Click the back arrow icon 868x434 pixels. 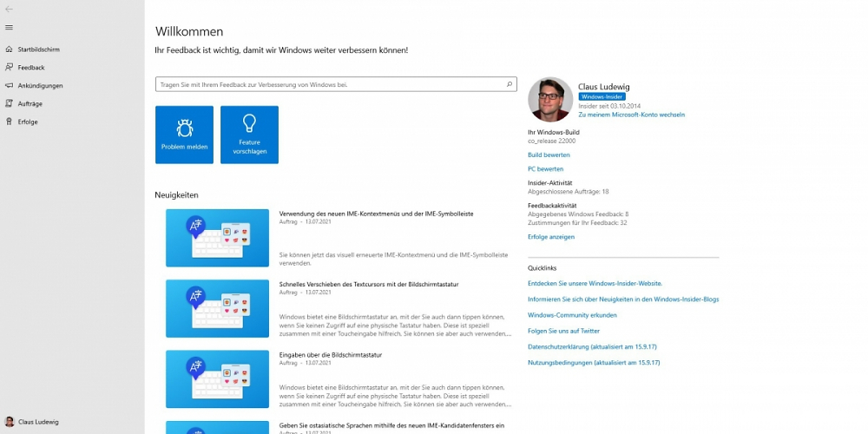pyautogui.click(x=9, y=9)
